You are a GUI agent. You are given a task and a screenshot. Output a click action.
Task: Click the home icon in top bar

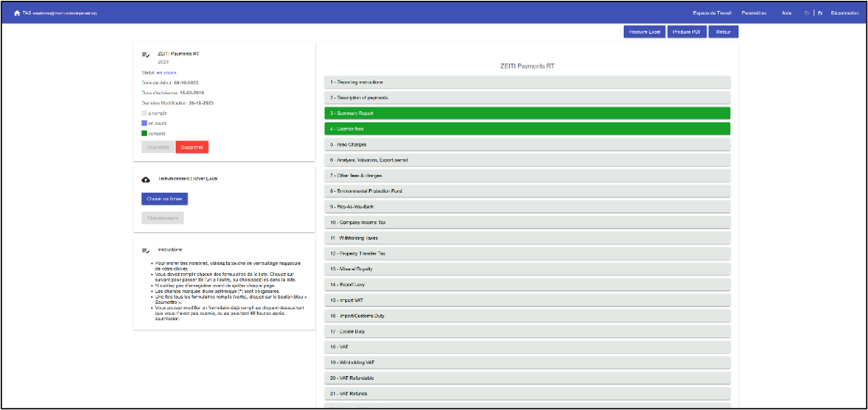(x=17, y=13)
